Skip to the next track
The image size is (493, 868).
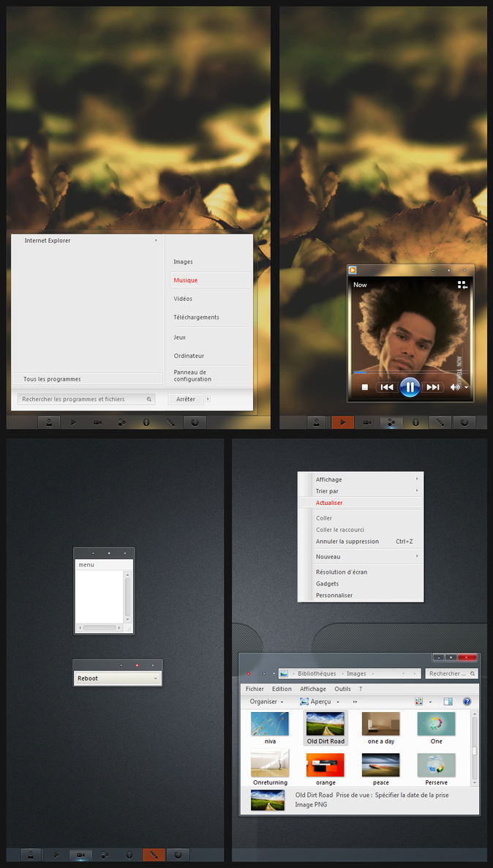coord(433,387)
